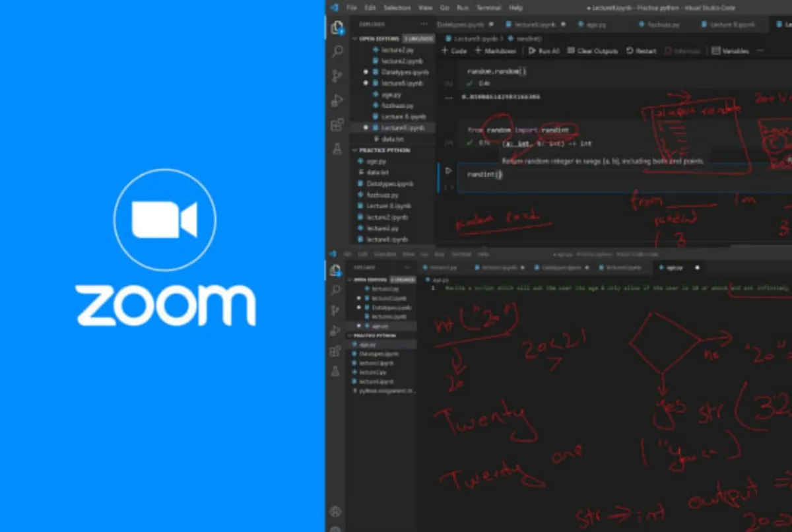Open Variables panel from notebook toolbar
Image resolution: width=792 pixels, height=532 pixels.
tap(730, 51)
